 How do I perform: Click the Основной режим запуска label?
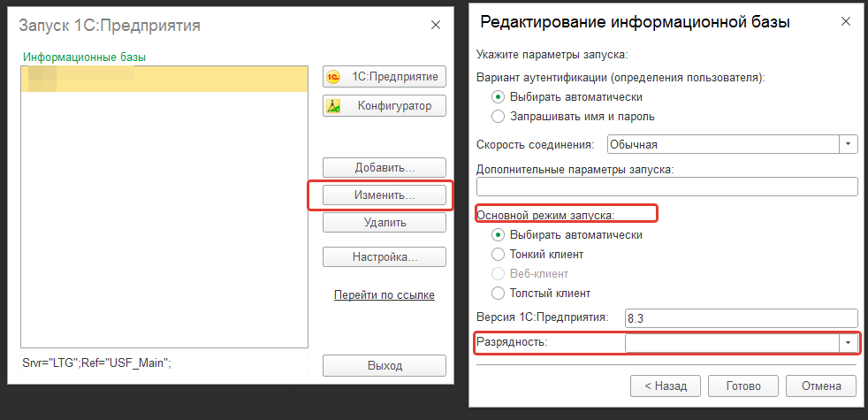546,214
